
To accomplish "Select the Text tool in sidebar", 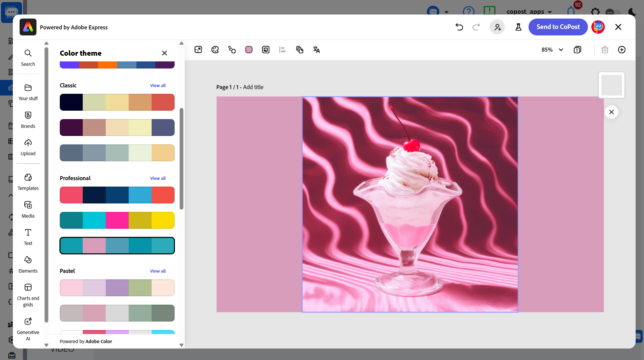I will [28, 237].
